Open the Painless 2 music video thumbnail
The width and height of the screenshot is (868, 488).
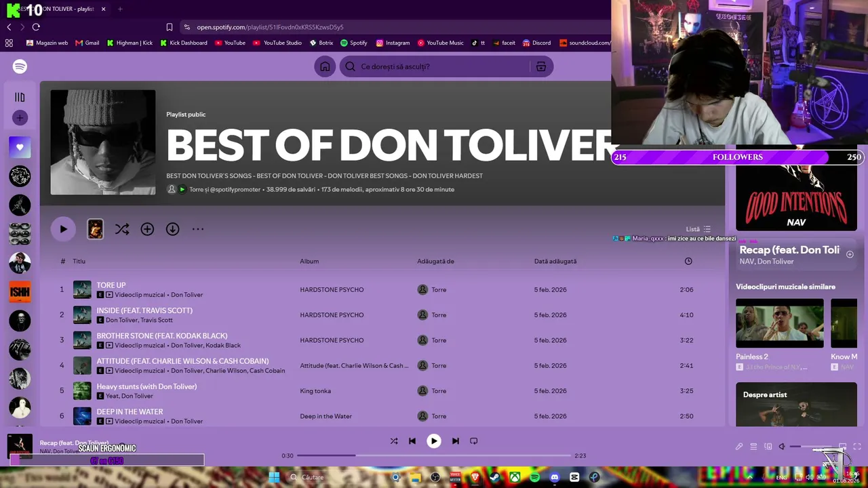(x=780, y=323)
